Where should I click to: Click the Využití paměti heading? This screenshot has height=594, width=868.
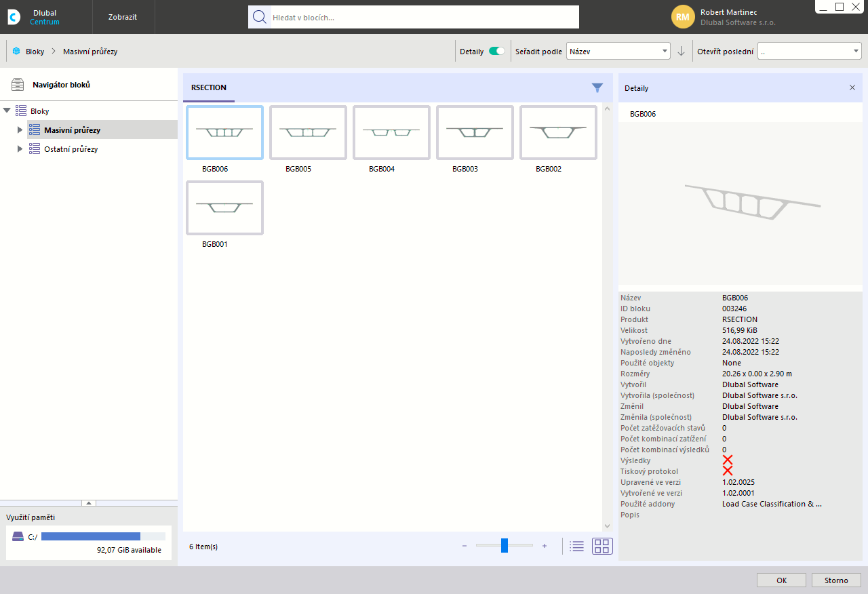tap(31, 517)
